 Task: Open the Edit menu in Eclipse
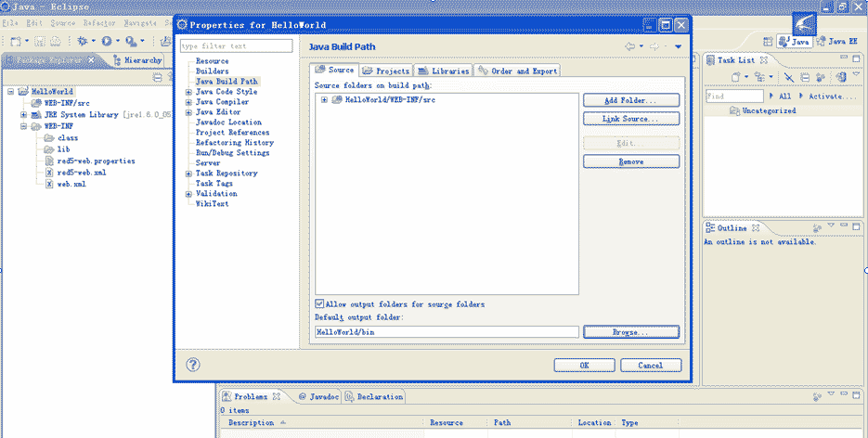(34, 23)
